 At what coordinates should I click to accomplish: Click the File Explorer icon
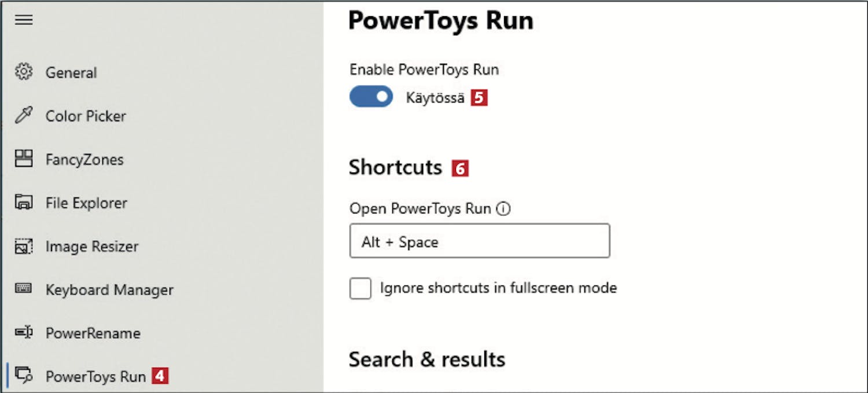[24, 203]
